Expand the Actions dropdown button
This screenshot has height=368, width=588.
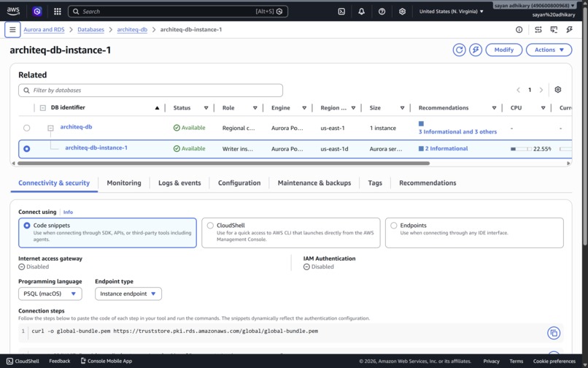549,50
